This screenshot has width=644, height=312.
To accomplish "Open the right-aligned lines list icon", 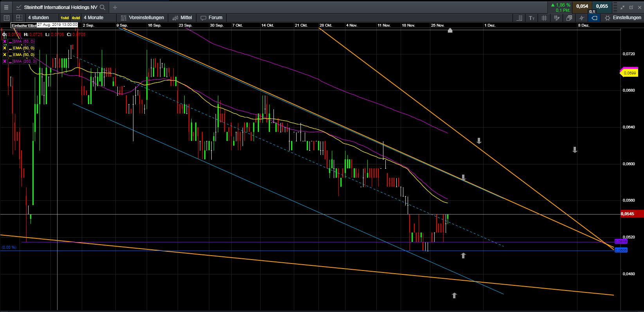I will pos(519,18).
